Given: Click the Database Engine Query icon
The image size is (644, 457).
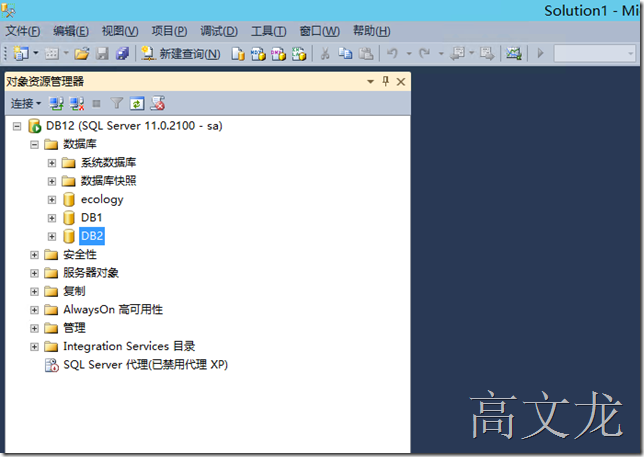Looking at the screenshot, I should 238,53.
